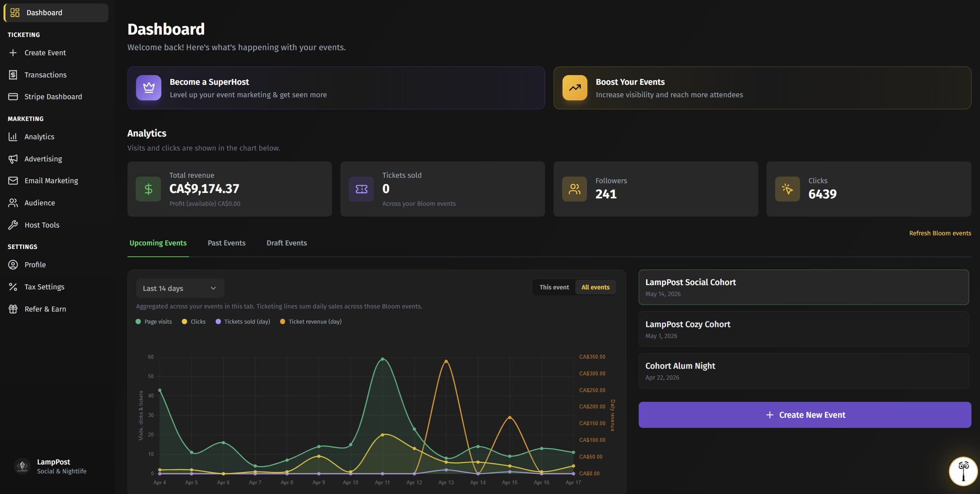The width and height of the screenshot is (980, 494).
Task: Click the Tickets sold ticket icon
Action: pos(361,189)
